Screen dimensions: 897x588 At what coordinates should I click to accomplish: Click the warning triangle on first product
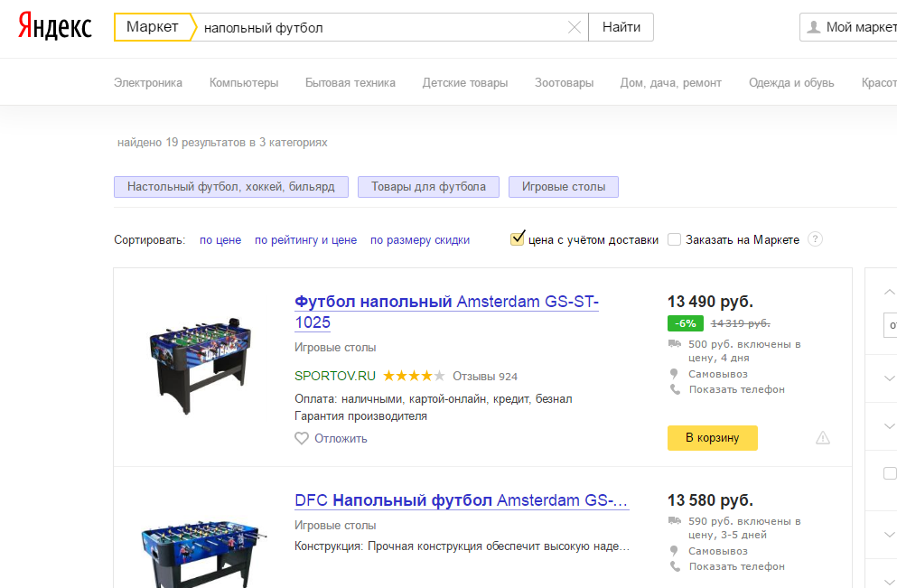(x=822, y=438)
